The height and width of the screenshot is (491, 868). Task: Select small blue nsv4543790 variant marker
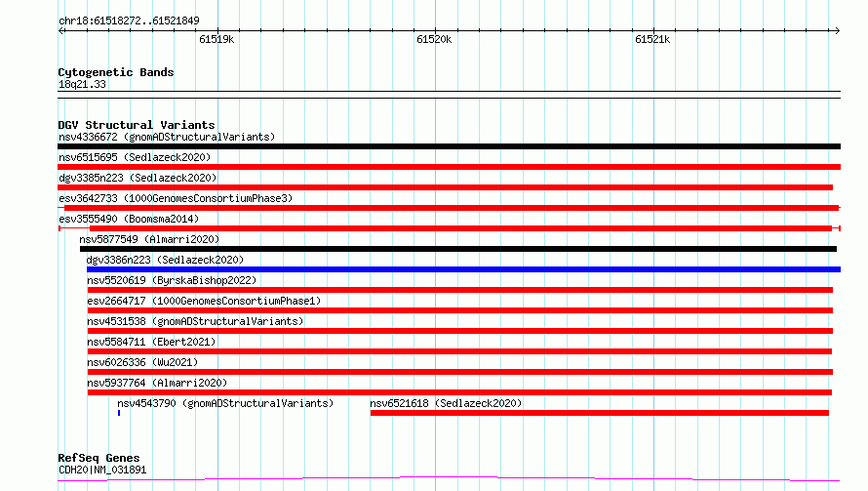[x=119, y=413]
